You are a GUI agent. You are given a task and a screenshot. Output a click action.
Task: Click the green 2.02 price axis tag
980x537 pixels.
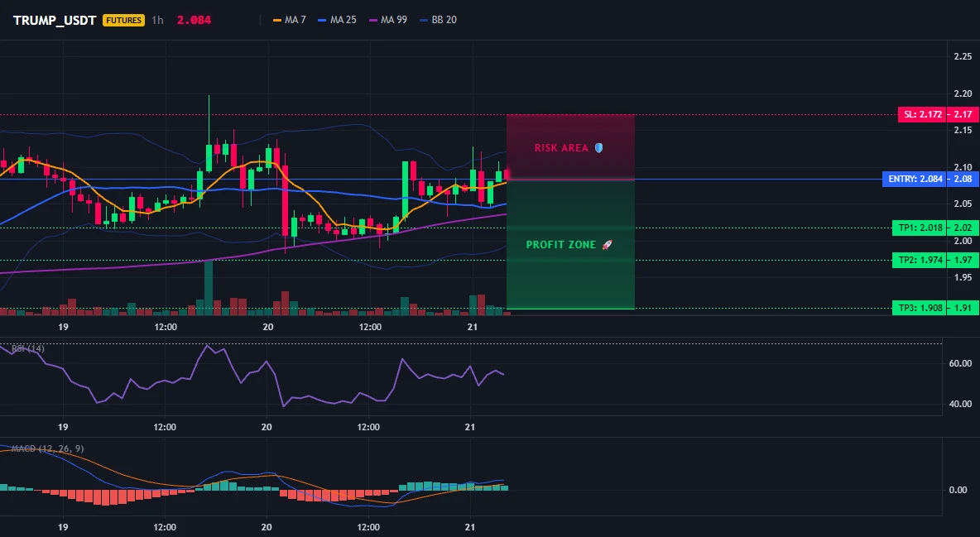pyautogui.click(x=963, y=228)
